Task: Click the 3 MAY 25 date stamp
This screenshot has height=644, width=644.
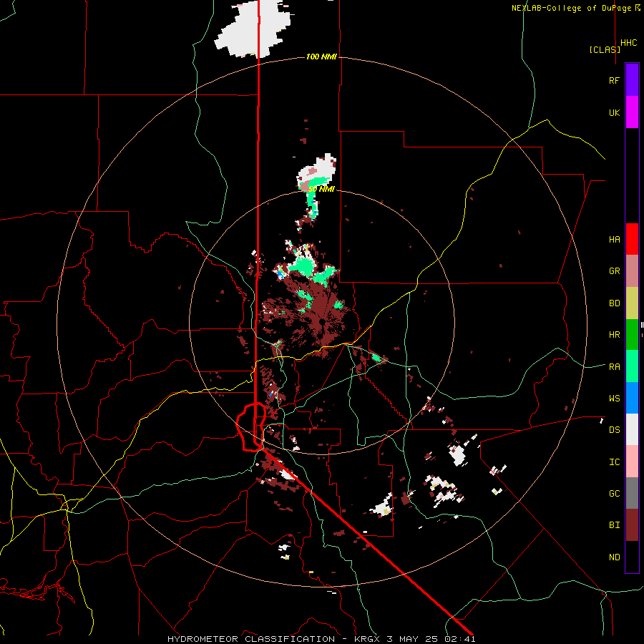Action: (x=413, y=639)
